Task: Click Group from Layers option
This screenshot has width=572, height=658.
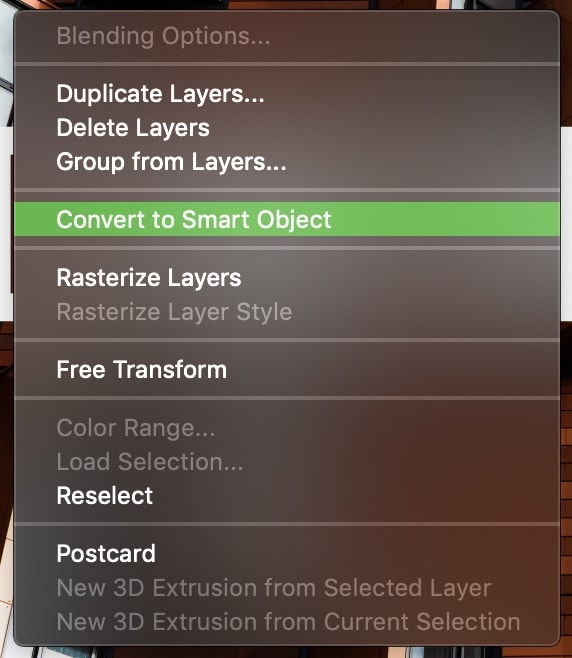Action: tap(287, 162)
